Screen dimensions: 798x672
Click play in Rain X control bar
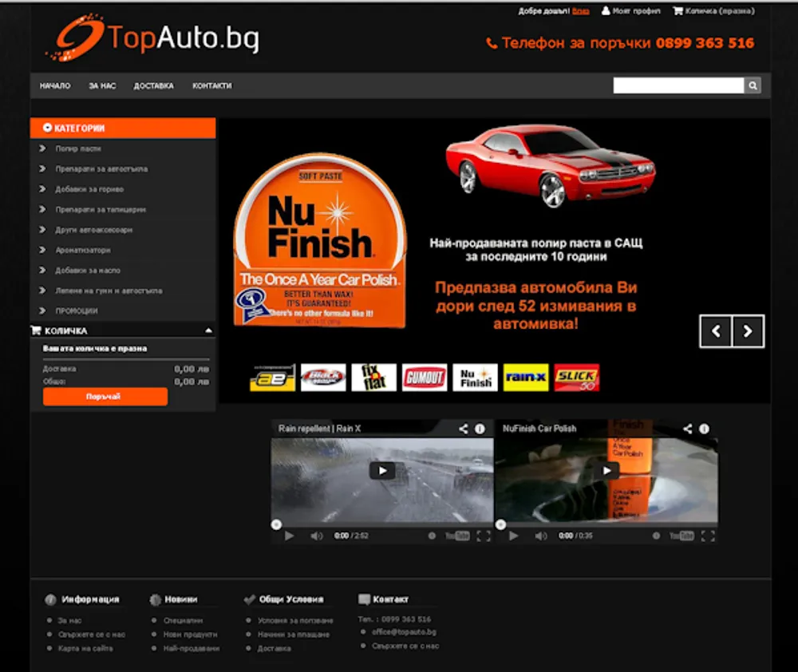pos(289,536)
